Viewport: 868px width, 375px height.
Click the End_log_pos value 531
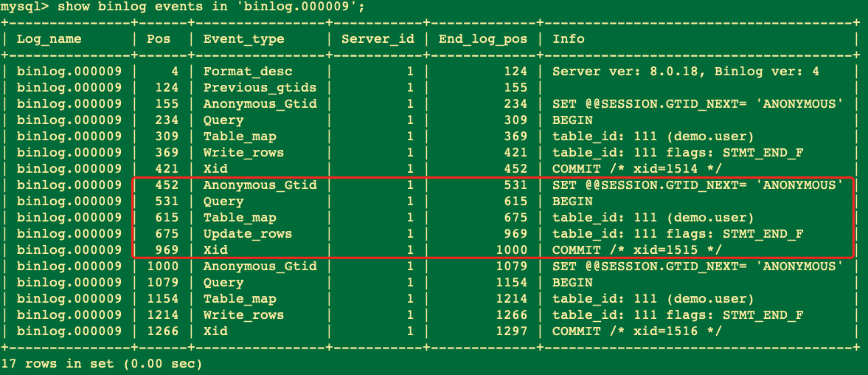[x=515, y=185]
